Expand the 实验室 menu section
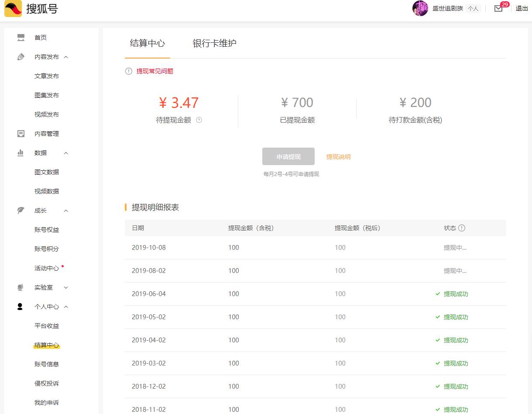532x414 pixels. click(x=66, y=287)
